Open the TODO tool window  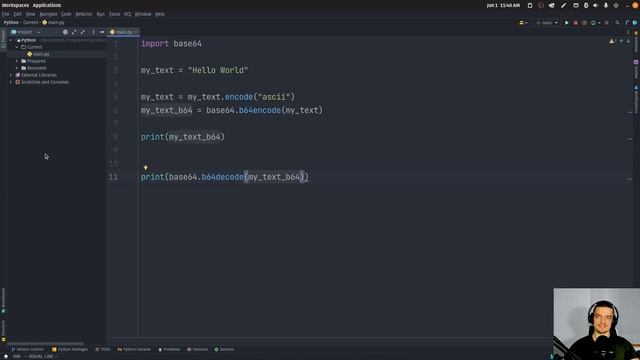point(102,349)
